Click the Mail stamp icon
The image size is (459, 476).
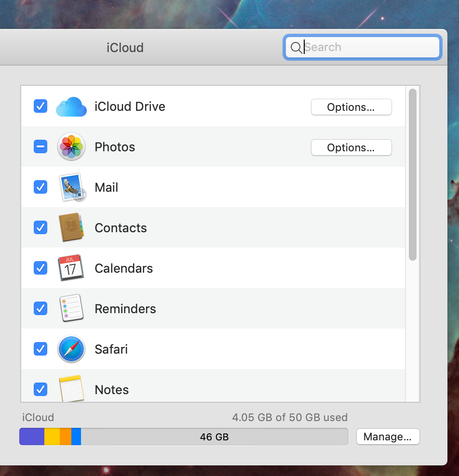[x=72, y=187]
